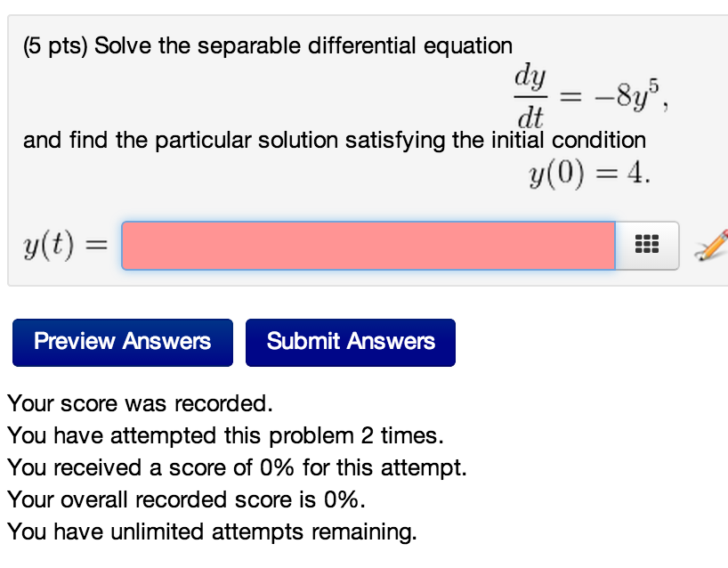
Task: Select the grid keypad beside answer box
Action: (645, 244)
